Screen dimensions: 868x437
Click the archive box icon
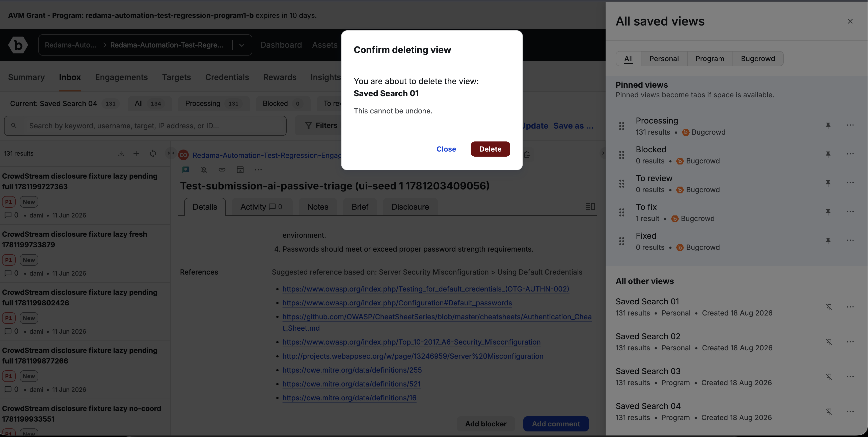coord(240,169)
